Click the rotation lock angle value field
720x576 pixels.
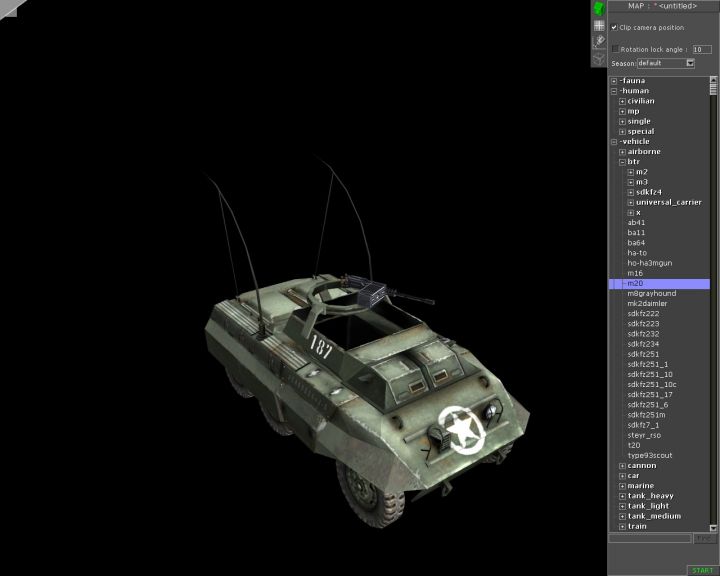click(x=702, y=48)
